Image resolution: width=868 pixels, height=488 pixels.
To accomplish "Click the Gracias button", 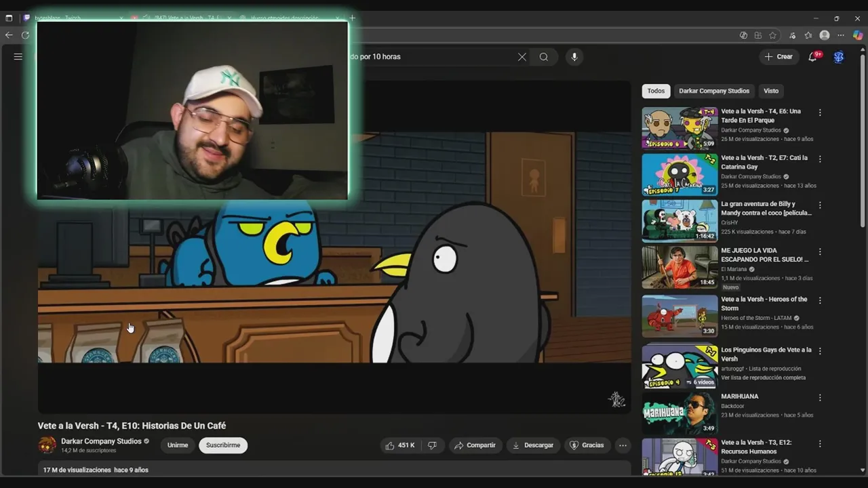I will [x=587, y=445].
